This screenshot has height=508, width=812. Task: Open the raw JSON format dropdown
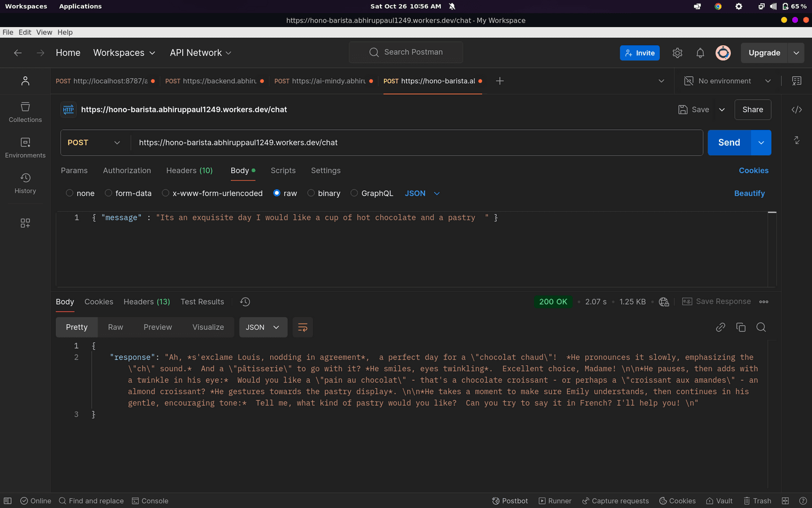tap(422, 193)
